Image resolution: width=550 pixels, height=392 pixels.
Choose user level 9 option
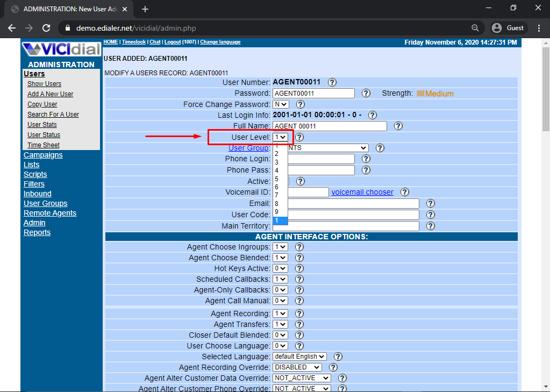click(x=280, y=212)
